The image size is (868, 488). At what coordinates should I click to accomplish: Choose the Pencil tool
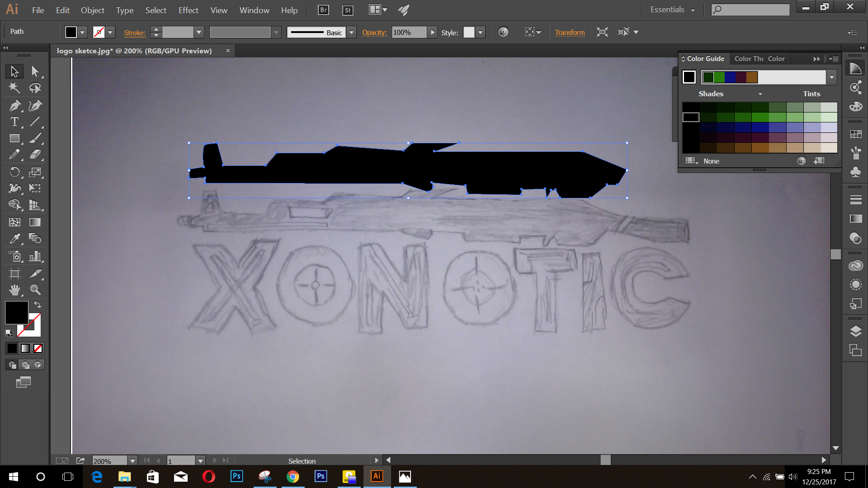(x=14, y=155)
